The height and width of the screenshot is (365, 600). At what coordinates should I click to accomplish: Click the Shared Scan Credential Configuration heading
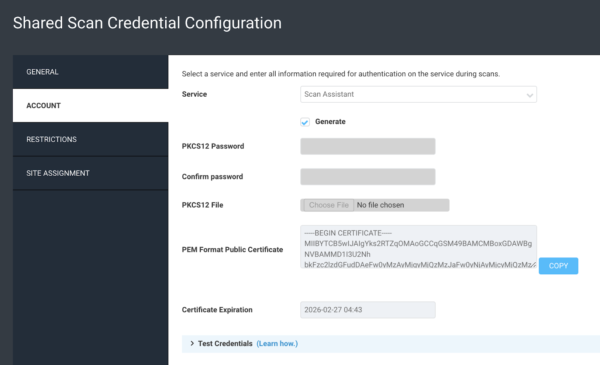coord(147,23)
